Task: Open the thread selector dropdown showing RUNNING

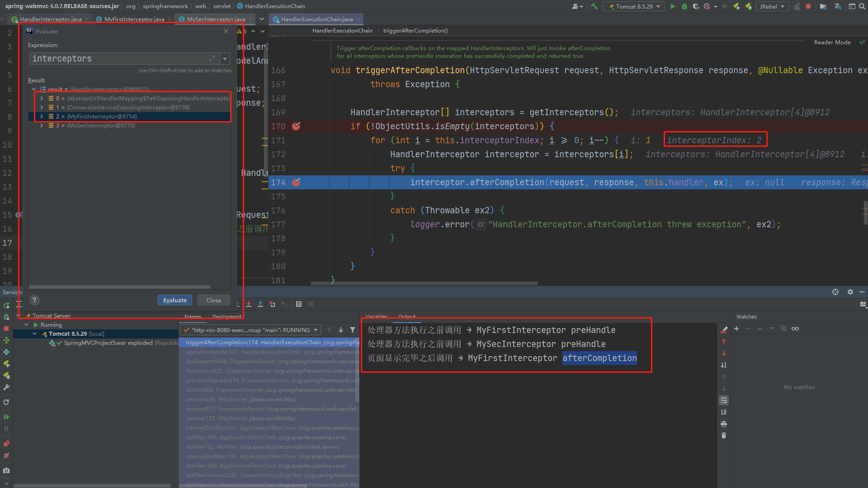Action: tap(250, 330)
